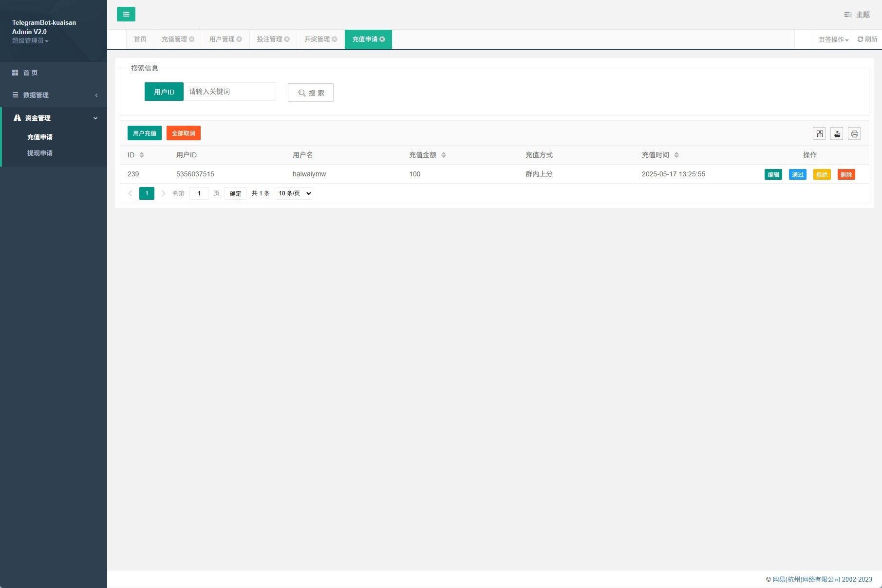Sort by 充值金额 column
Image resolution: width=882 pixels, height=588 pixels.
[x=444, y=155]
